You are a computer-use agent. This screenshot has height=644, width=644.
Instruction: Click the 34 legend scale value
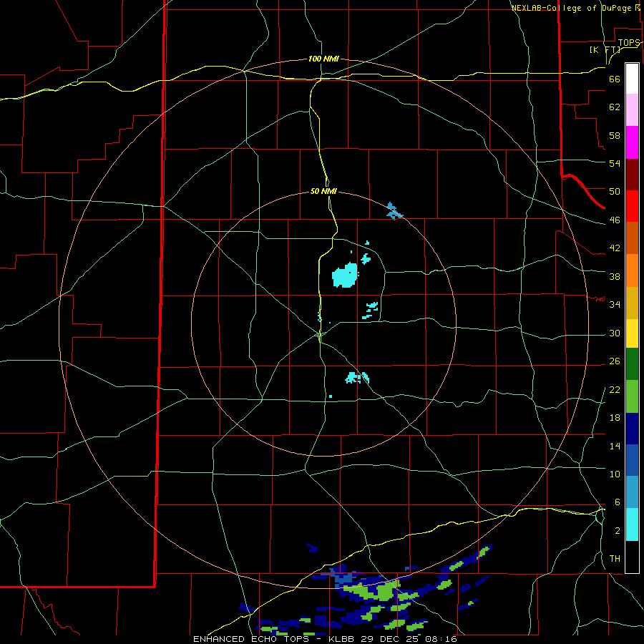[x=615, y=304]
